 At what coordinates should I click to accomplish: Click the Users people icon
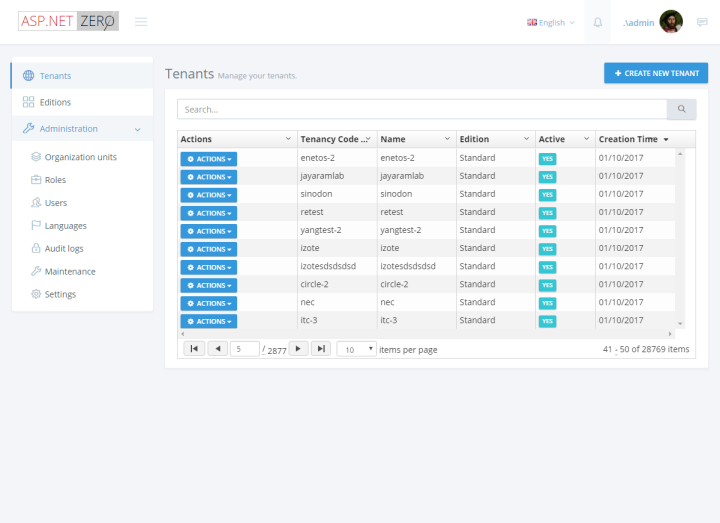[x=36, y=202]
